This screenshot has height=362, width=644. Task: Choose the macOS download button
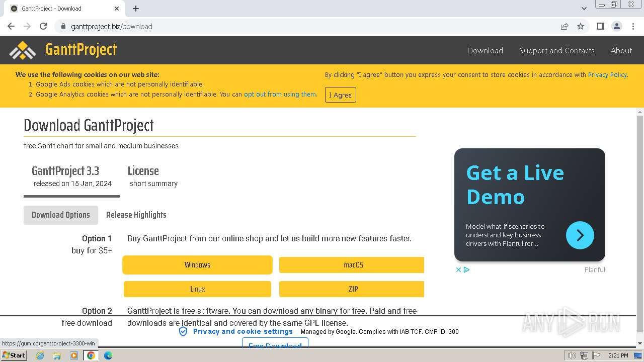tap(352, 265)
